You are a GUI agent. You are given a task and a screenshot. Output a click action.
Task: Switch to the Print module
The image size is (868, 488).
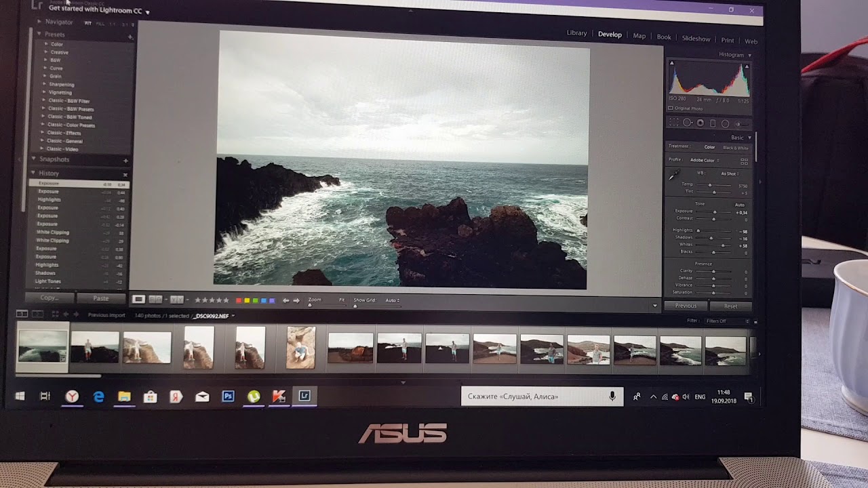coord(728,40)
